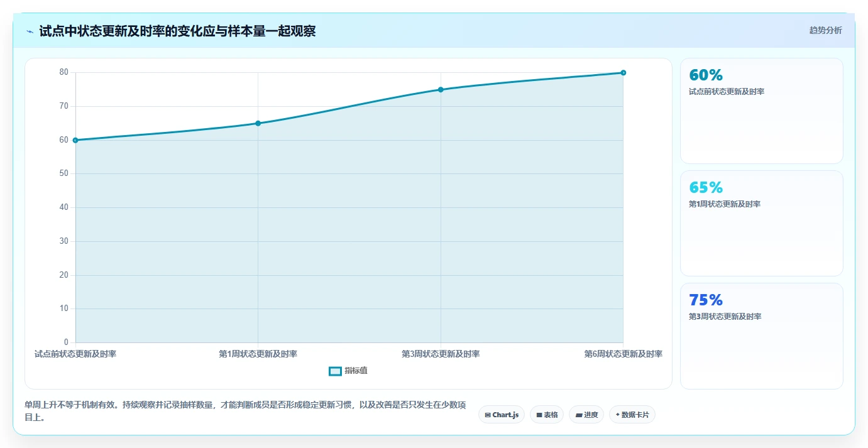Click the data point for 第6周状态更新及时率

tap(623, 73)
